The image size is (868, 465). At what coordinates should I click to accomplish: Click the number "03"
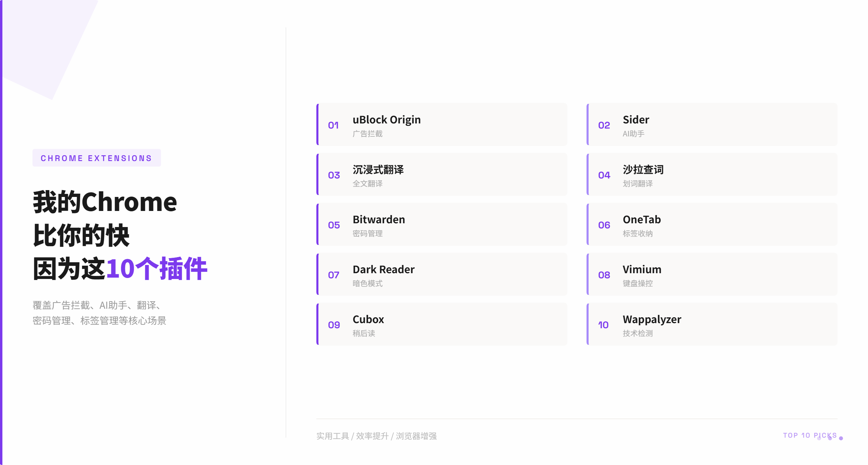tap(334, 175)
